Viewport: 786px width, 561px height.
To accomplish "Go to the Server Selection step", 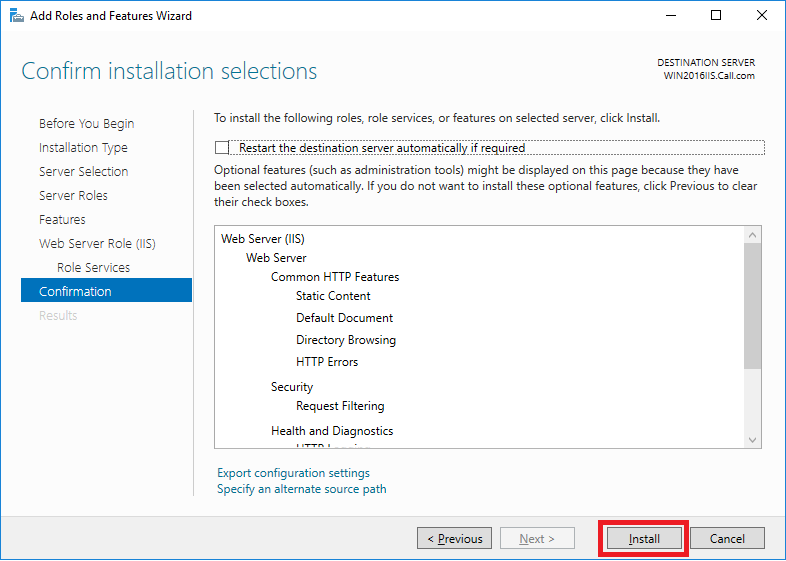I will [x=84, y=171].
